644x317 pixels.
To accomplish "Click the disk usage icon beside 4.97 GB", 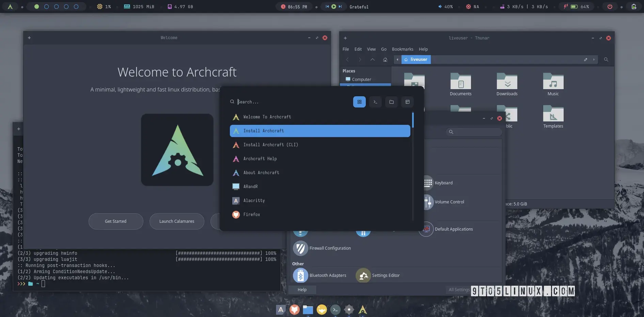I will tap(170, 6).
